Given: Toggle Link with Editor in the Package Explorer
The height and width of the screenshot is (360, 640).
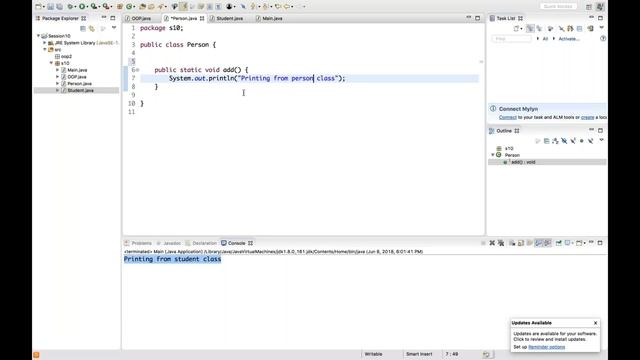Looking at the screenshot, I should (x=92, y=29).
